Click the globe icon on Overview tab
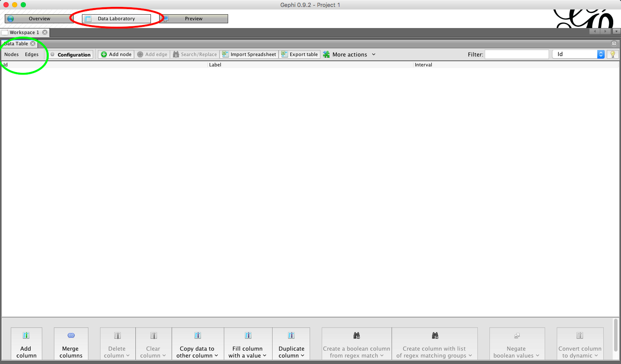 tap(11, 19)
